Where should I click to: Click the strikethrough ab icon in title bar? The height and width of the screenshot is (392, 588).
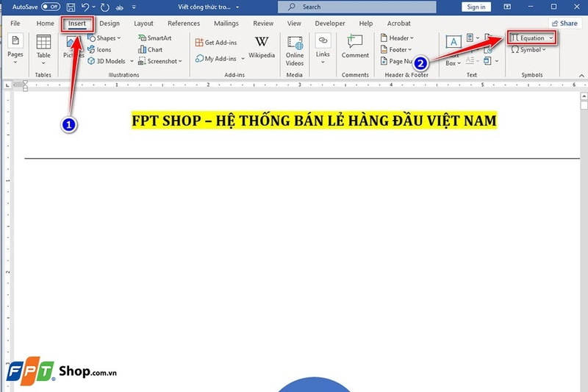click(119, 7)
